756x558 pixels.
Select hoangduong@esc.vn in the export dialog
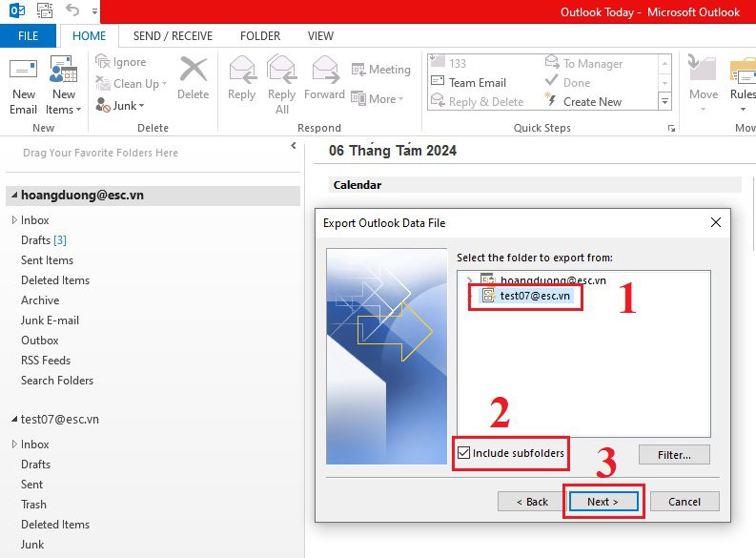553,279
